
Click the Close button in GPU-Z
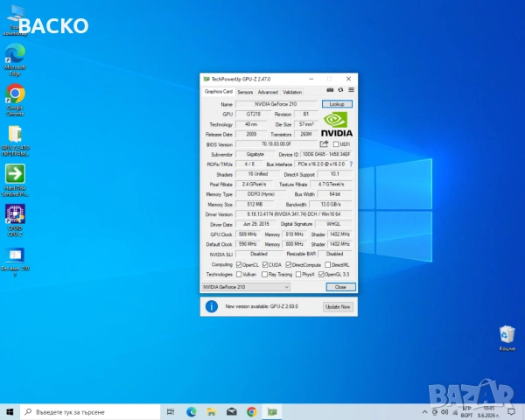pyautogui.click(x=340, y=287)
